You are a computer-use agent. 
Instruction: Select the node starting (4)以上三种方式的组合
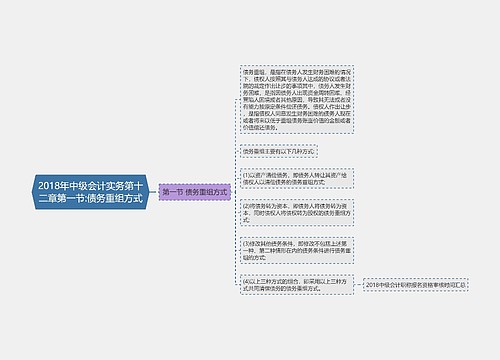pyautogui.click(x=297, y=285)
